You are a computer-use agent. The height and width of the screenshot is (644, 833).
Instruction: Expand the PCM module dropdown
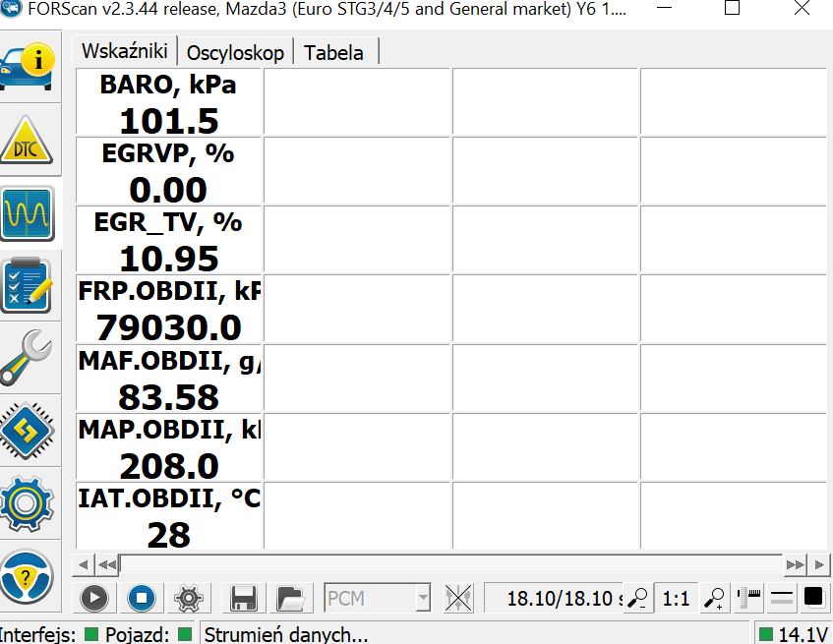click(x=422, y=598)
